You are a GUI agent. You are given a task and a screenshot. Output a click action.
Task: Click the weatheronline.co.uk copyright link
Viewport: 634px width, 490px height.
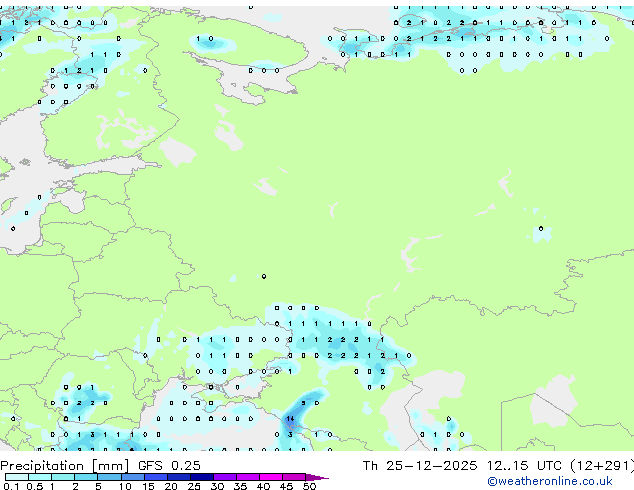550,481
